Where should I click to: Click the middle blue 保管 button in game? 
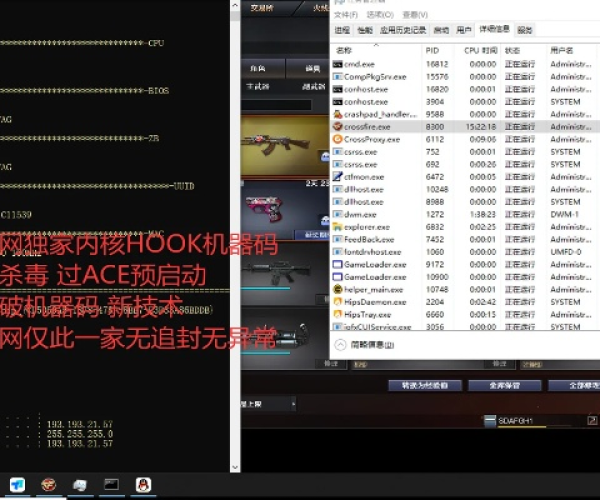[x=505, y=385]
